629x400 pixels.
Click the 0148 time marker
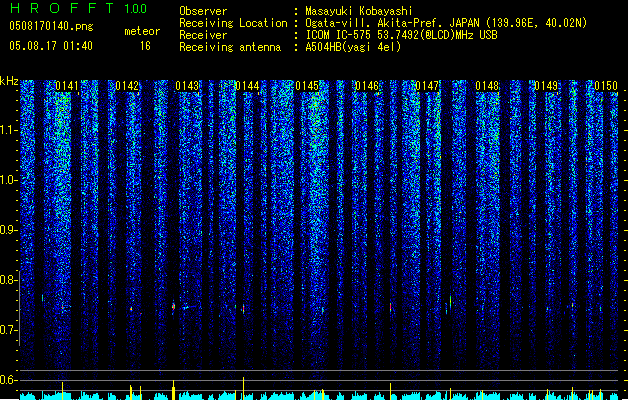(x=487, y=86)
